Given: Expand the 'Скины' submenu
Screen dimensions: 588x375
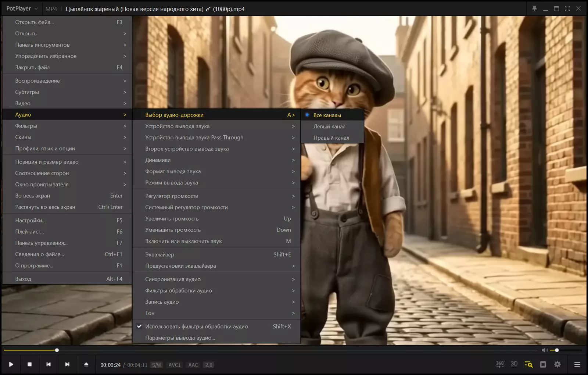Looking at the screenshot, I should tap(67, 137).
